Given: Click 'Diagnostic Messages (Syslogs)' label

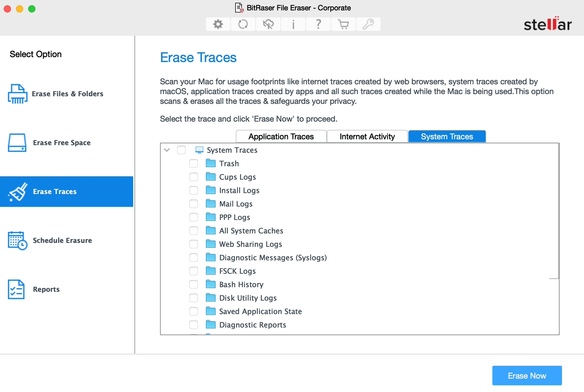Looking at the screenshot, I should pyautogui.click(x=273, y=258).
